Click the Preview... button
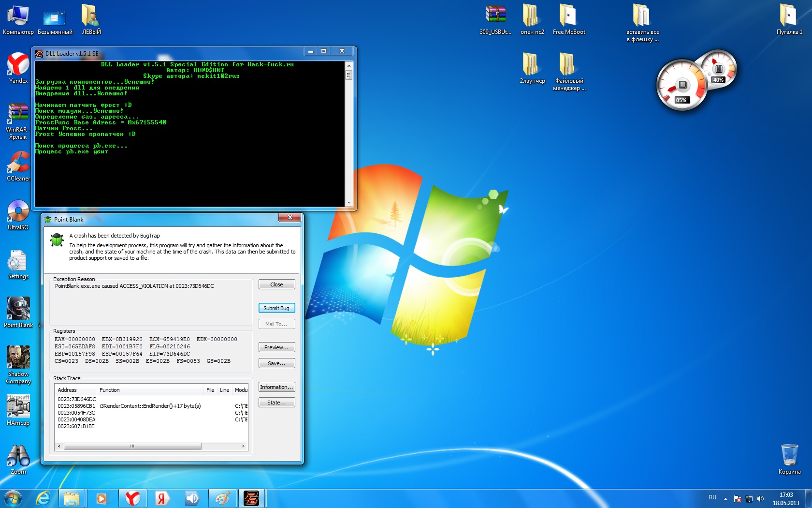Image resolution: width=812 pixels, height=508 pixels. coord(276,347)
